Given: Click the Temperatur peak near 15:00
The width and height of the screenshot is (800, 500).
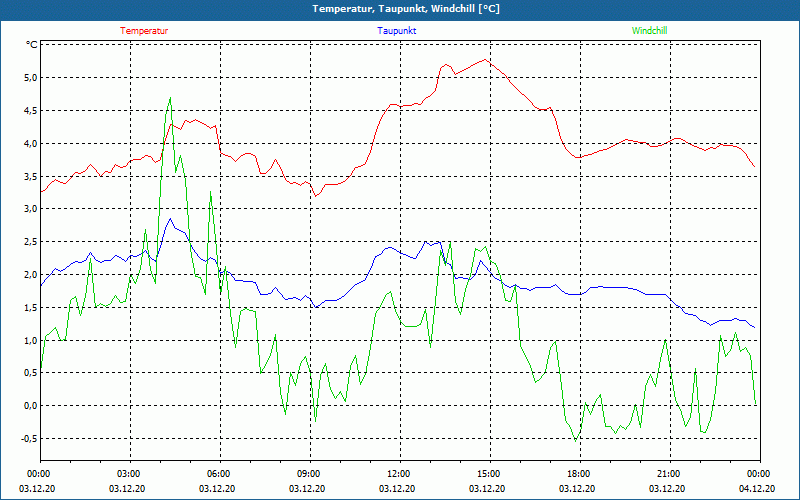Looking at the screenshot, I should pos(485,60).
